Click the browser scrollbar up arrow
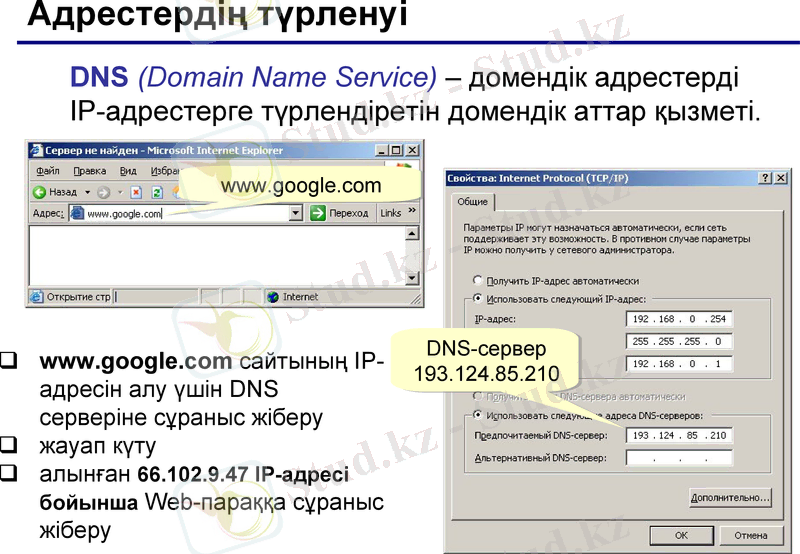 [412, 234]
